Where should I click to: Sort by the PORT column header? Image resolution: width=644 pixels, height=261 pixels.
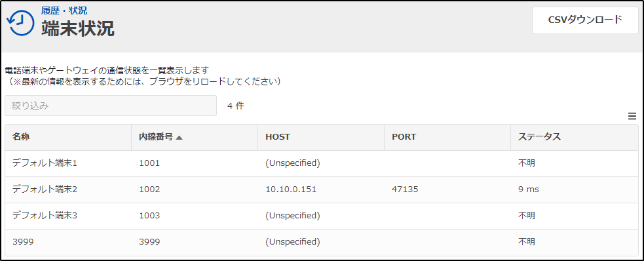click(404, 137)
